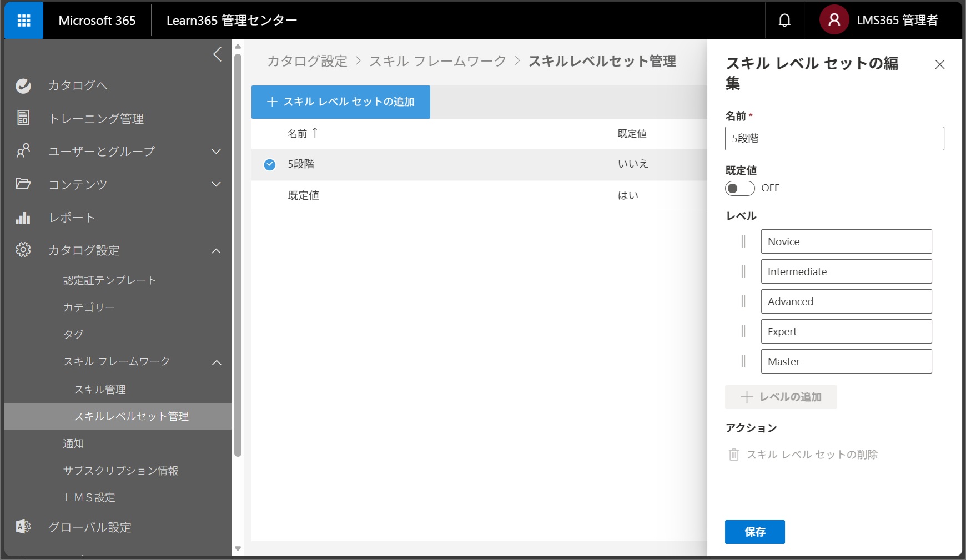Edit the Master level field
966x560 pixels.
[847, 361]
